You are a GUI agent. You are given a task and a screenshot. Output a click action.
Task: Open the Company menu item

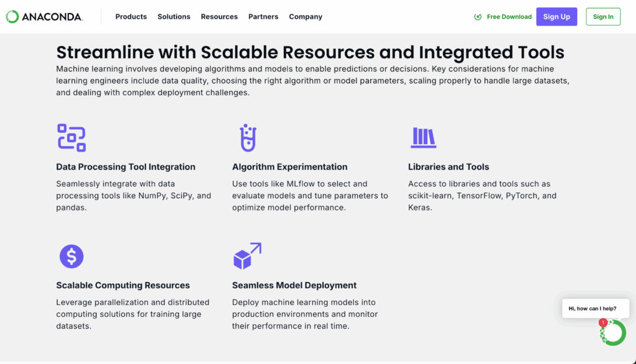click(306, 17)
